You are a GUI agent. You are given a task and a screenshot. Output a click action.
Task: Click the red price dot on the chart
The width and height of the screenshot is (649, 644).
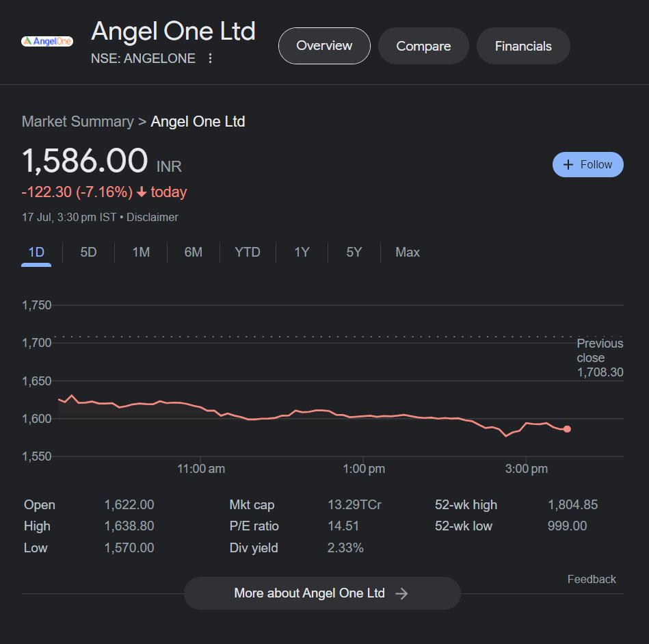(567, 429)
